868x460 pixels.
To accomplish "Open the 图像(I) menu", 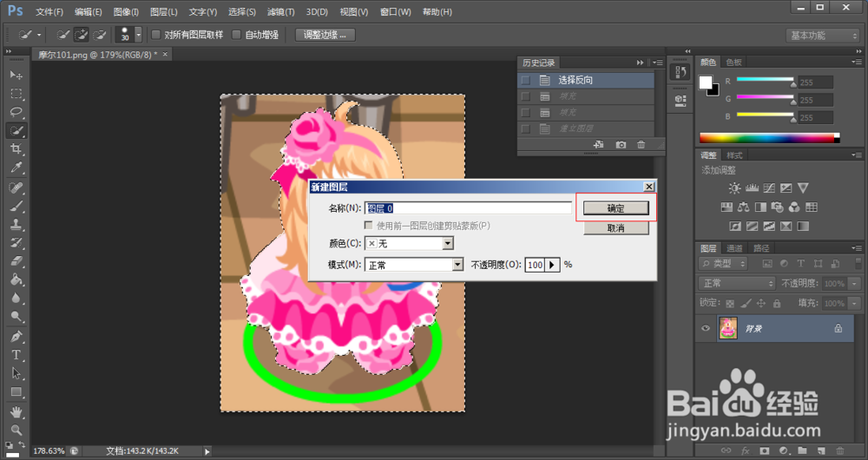I will [126, 11].
